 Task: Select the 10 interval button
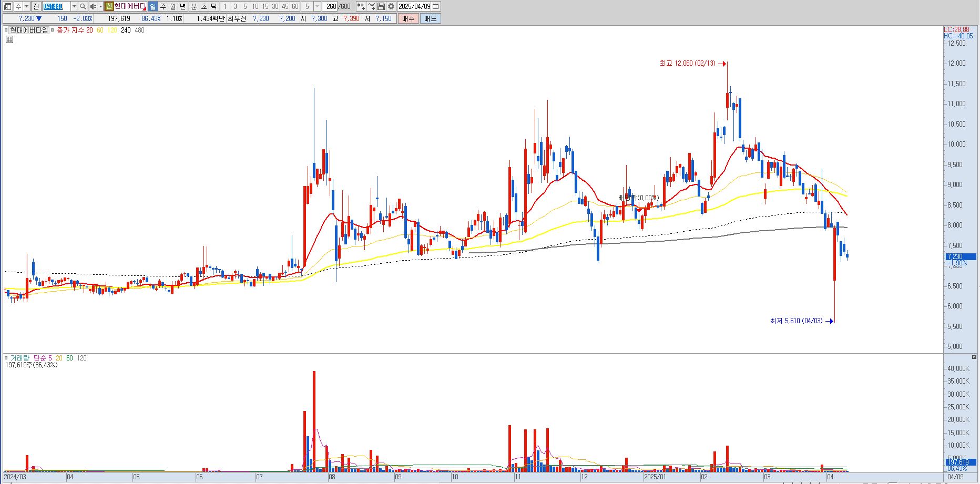pyautogui.click(x=255, y=6)
